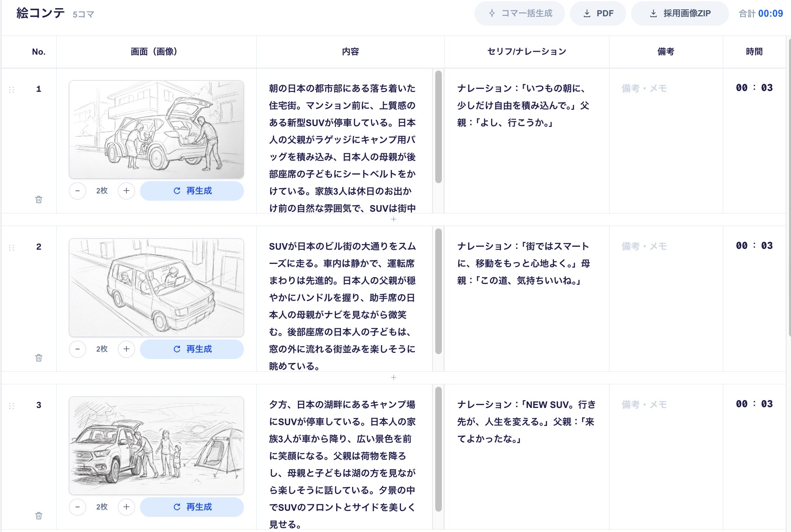
Task: Download the storyboard as PDF
Action: [x=598, y=13]
